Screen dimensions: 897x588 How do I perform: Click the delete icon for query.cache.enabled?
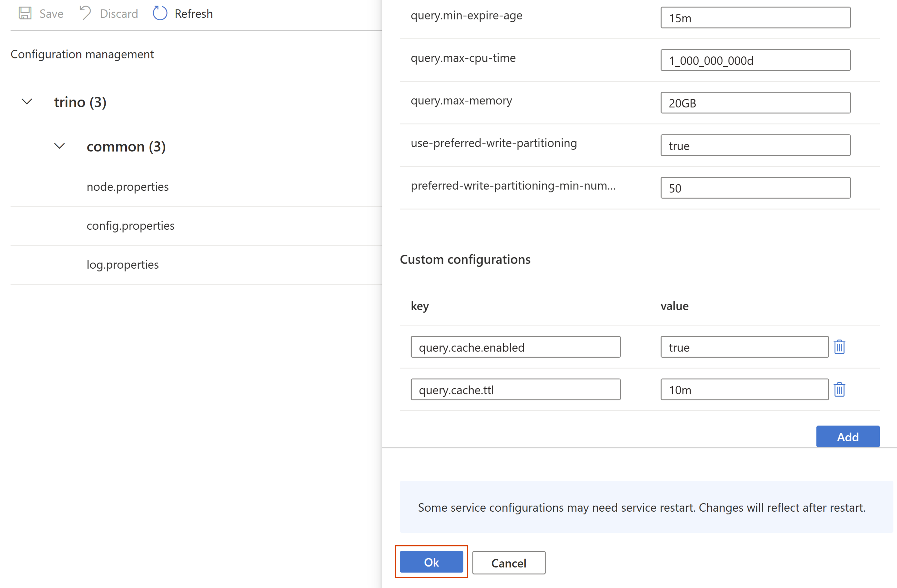tap(839, 347)
